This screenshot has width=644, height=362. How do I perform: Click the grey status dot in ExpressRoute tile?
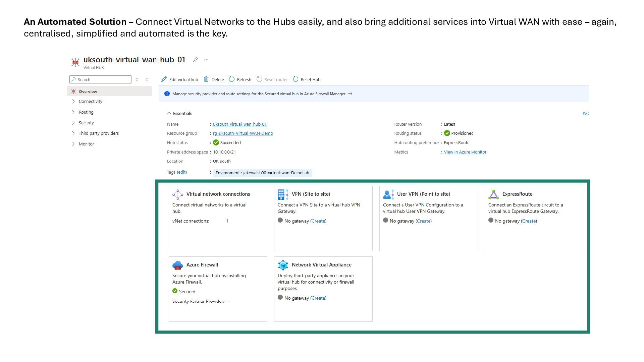click(491, 220)
